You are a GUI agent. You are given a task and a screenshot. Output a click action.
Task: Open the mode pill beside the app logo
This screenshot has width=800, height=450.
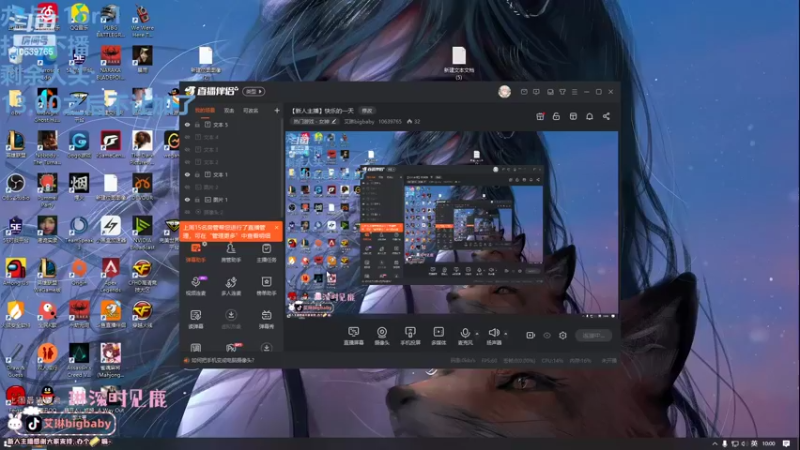[x=254, y=91]
